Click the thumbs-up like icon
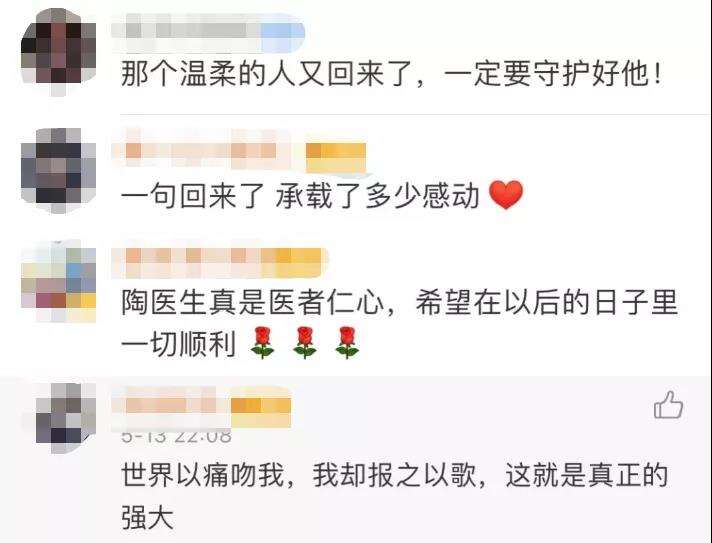712x543 pixels. click(668, 405)
